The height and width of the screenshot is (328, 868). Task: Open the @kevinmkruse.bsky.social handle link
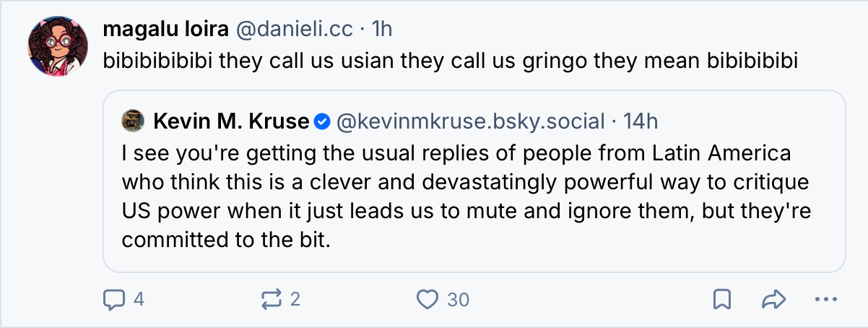(x=471, y=122)
